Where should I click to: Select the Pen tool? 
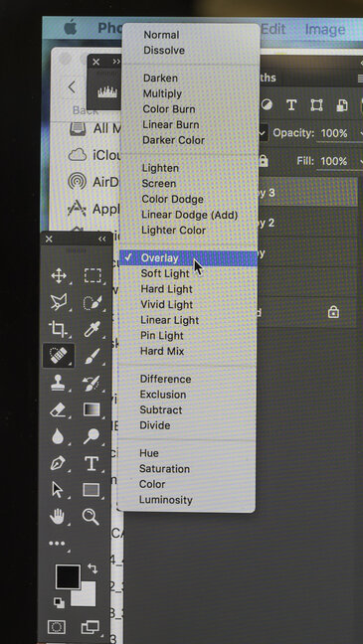point(58,463)
